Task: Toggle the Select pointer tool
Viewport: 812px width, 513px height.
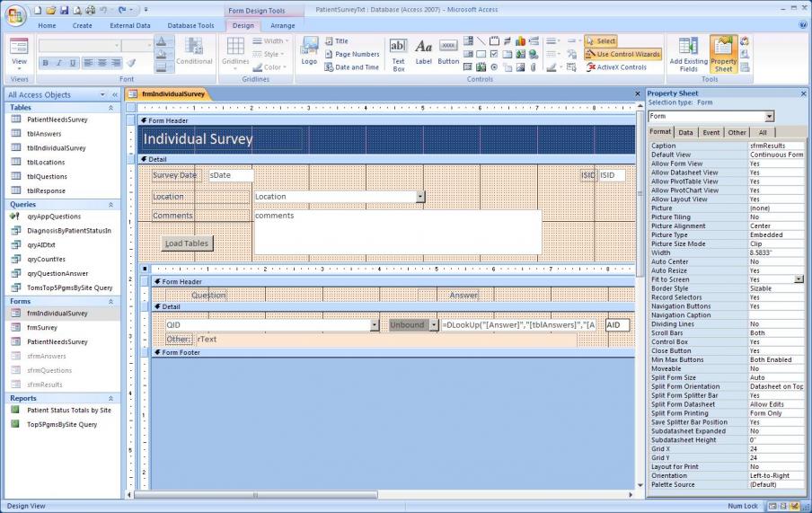Action: pyautogui.click(x=601, y=41)
